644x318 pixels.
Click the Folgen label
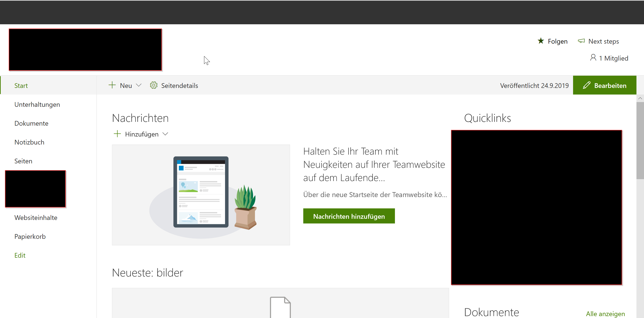coord(558,41)
